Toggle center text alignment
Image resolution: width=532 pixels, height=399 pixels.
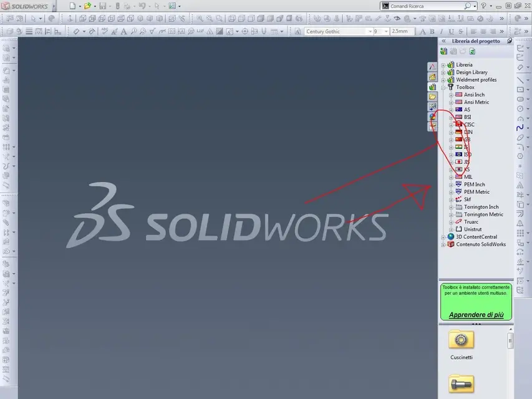(x=483, y=32)
